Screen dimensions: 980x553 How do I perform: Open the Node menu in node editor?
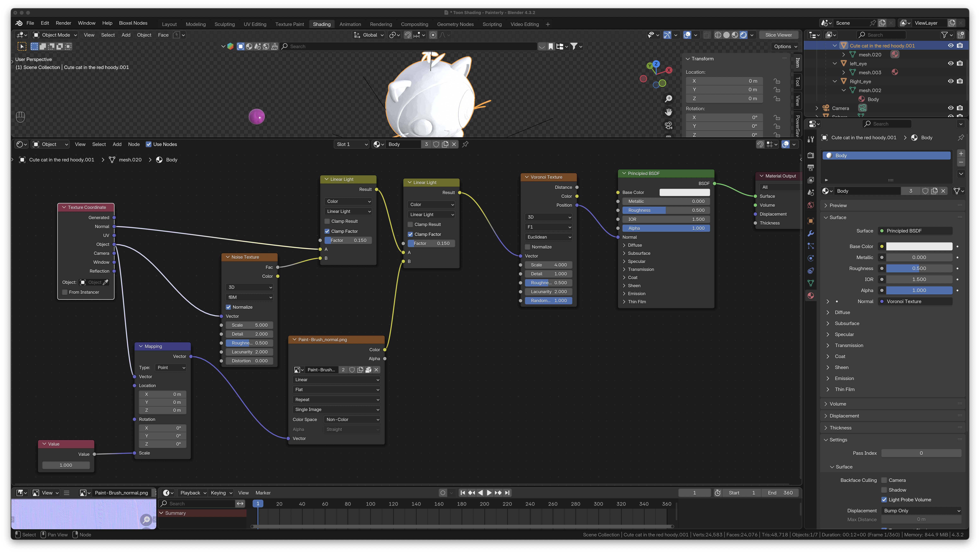pyautogui.click(x=134, y=144)
